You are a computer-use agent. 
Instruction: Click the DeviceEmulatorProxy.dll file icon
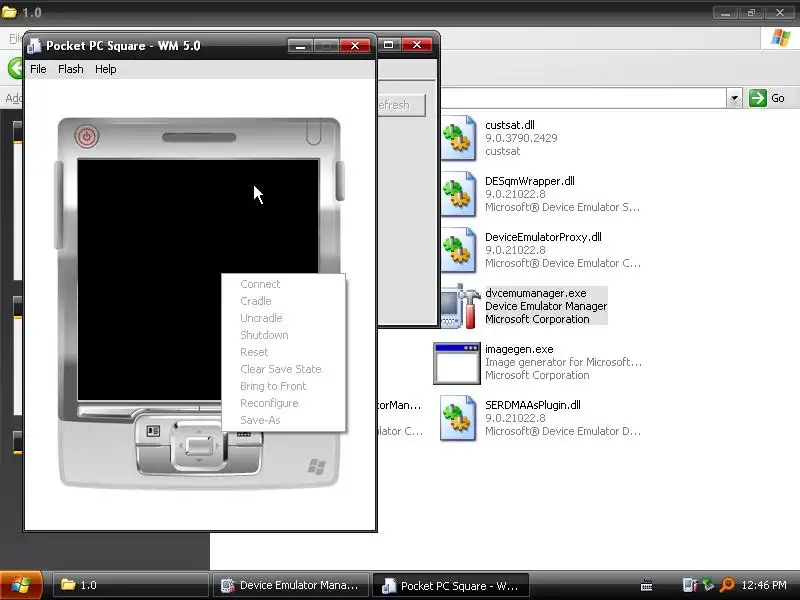[x=459, y=250]
